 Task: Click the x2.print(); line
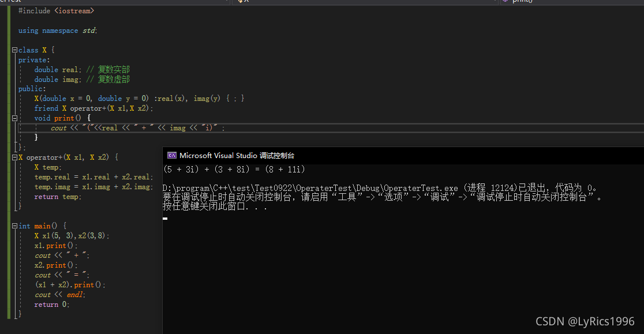[x=56, y=265]
